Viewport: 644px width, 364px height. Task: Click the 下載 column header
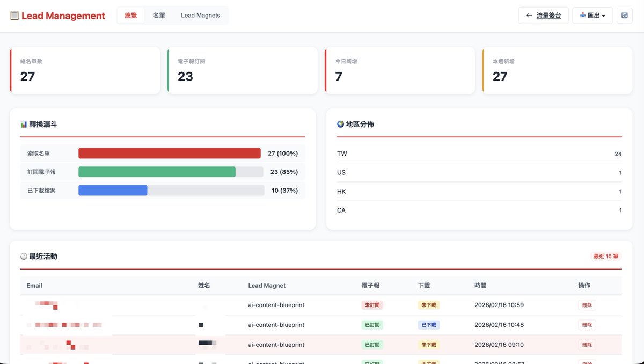click(x=424, y=286)
